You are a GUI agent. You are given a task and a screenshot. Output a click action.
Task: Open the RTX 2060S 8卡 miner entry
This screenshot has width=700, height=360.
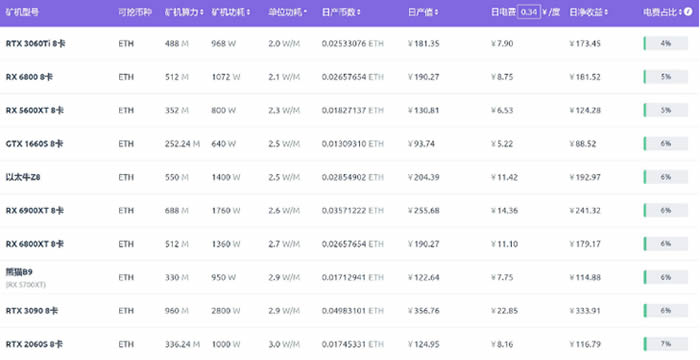point(34,344)
